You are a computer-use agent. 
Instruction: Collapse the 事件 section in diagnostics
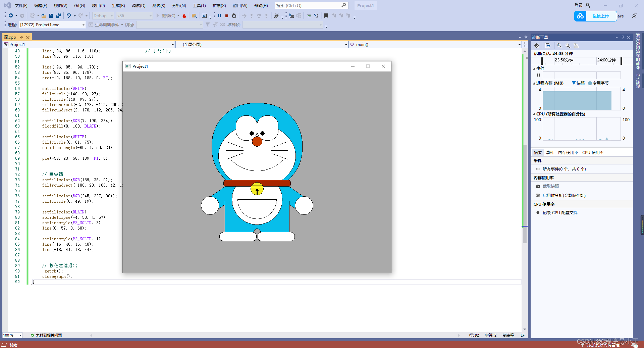[x=534, y=68]
